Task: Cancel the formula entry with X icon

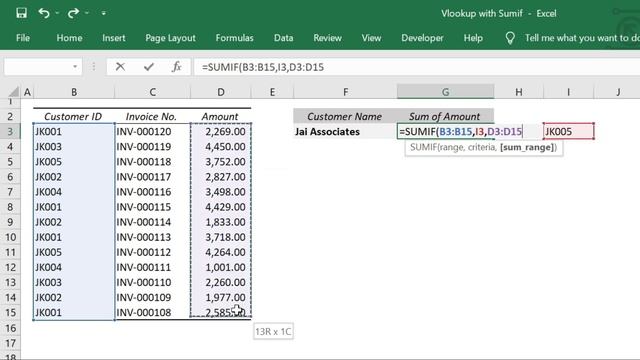Action: (120, 67)
